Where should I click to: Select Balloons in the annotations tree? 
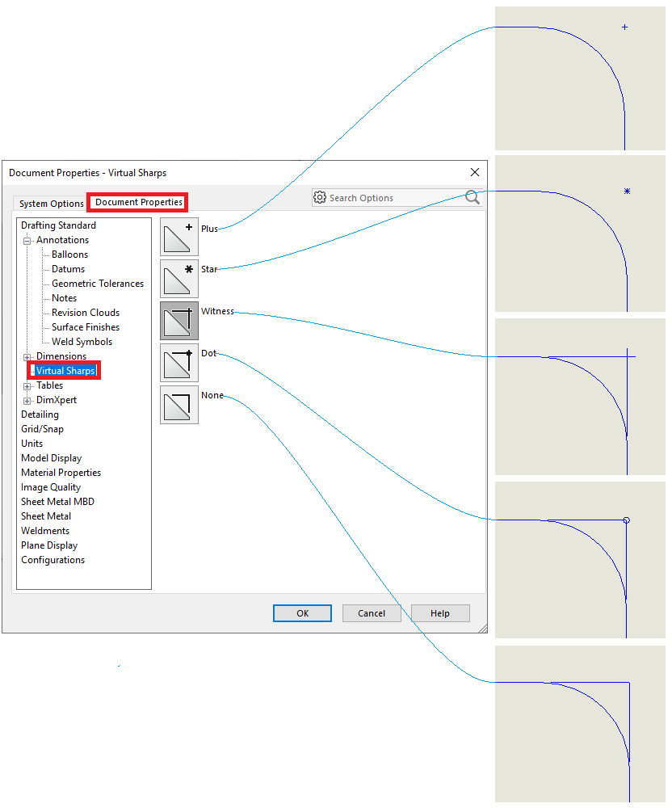[x=69, y=255]
